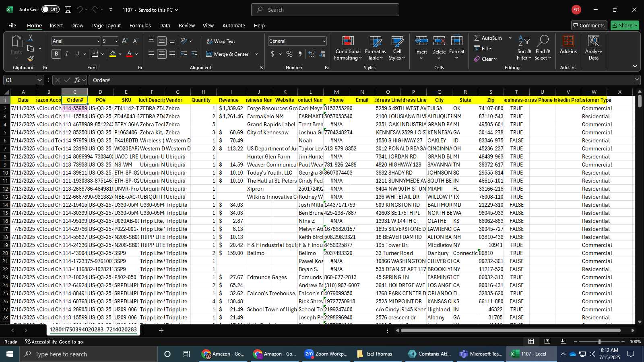Toggle Center alignment icon
The height and width of the screenshot is (362, 644).
[162, 54]
